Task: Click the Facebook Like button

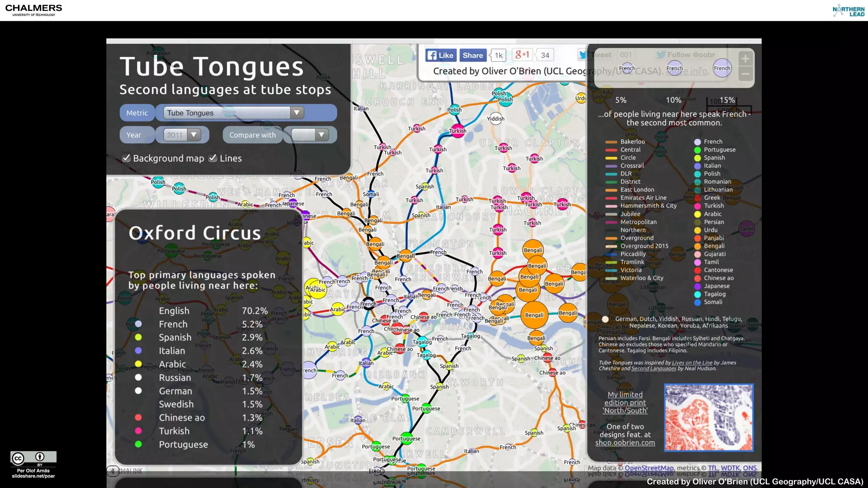Action: point(440,55)
